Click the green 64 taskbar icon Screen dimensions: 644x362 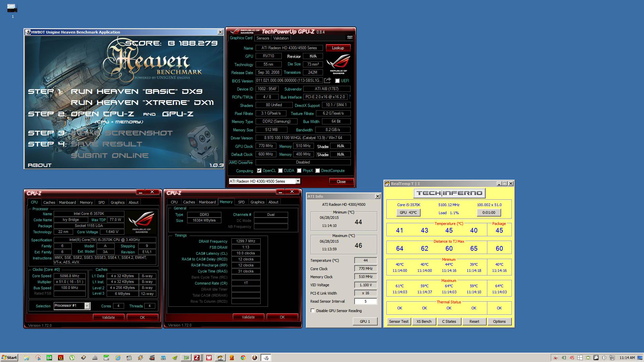49,358
